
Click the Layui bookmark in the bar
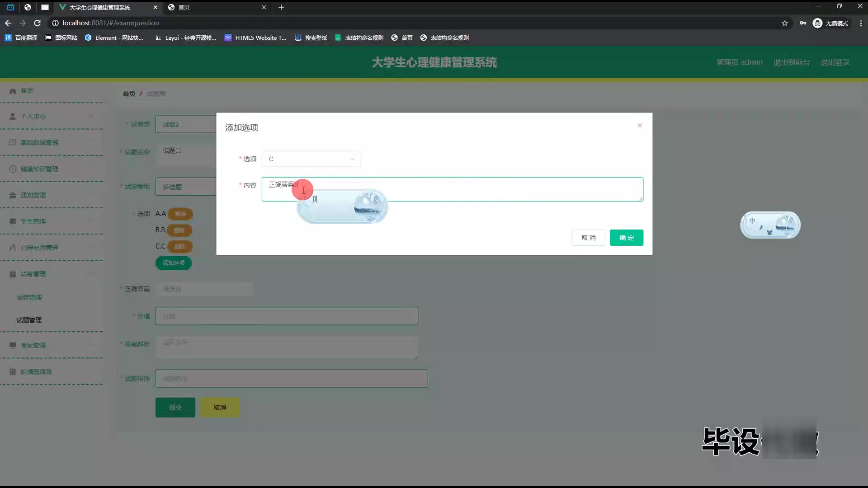point(185,38)
